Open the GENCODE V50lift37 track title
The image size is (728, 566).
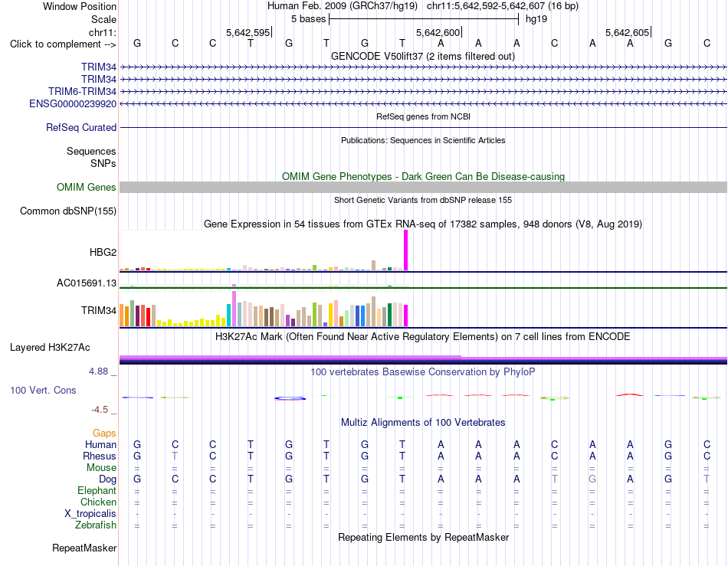pos(422,56)
